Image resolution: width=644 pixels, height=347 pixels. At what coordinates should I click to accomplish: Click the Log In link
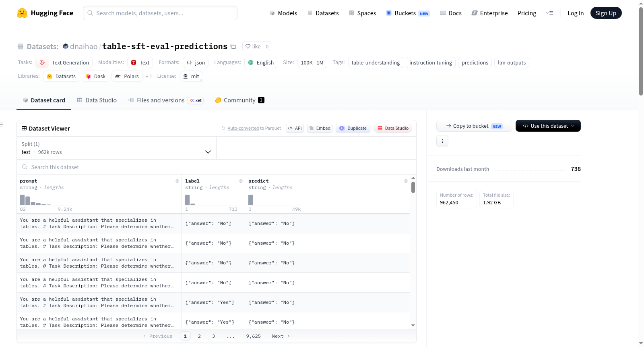click(x=576, y=13)
